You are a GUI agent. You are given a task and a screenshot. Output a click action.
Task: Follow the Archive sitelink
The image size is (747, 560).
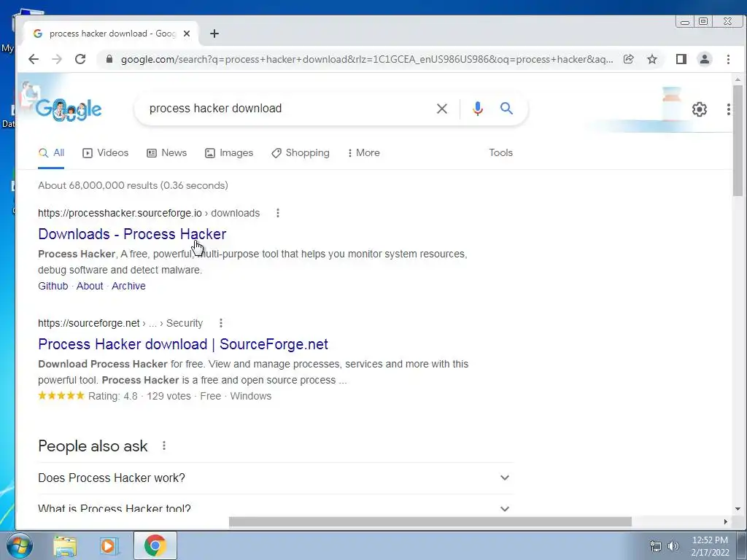[x=128, y=286]
